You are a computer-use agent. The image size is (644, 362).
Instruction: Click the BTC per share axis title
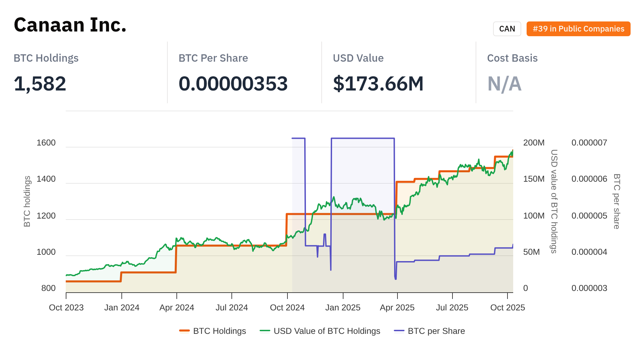(x=616, y=201)
